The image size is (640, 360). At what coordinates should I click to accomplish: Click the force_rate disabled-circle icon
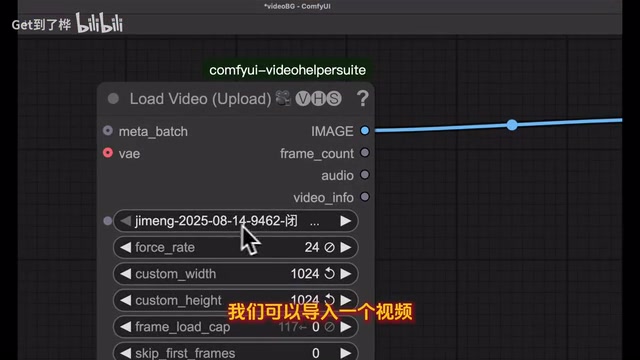pos(329,247)
